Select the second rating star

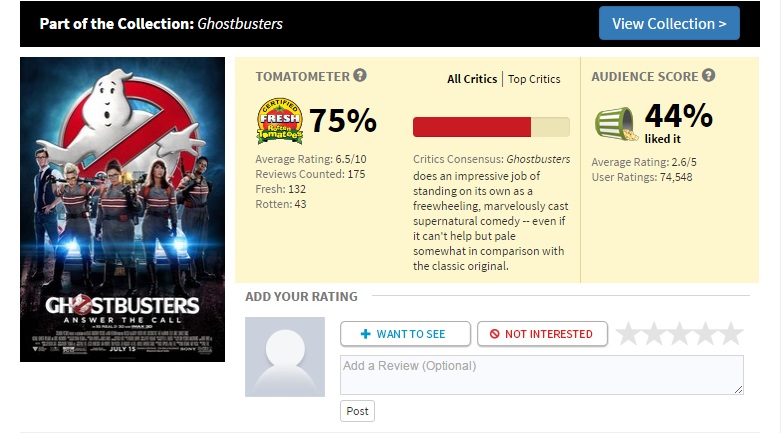click(x=655, y=334)
